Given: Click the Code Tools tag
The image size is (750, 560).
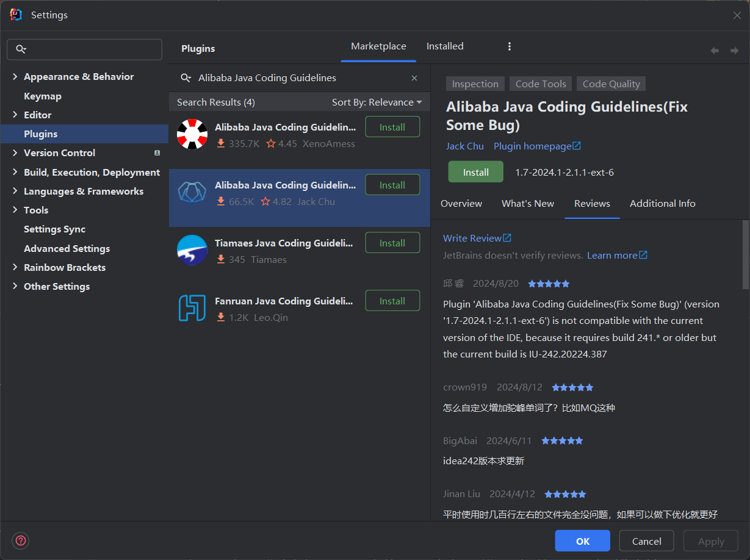Looking at the screenshot, I should point(541,84).
